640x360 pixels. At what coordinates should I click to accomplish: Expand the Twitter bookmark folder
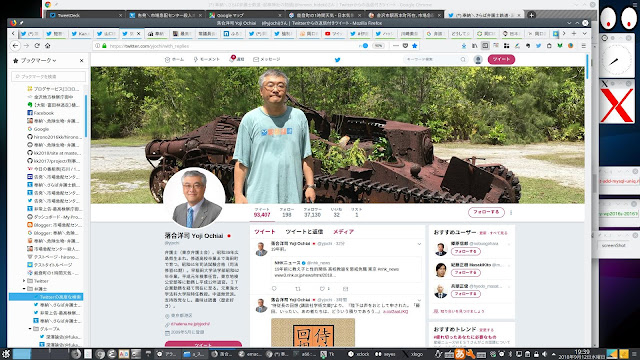click(x=24, y=281)
